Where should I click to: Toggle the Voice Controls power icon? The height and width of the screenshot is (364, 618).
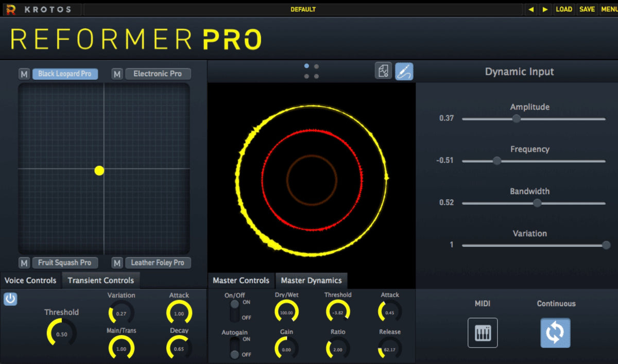pyautogui.click(x=10, y=299)
